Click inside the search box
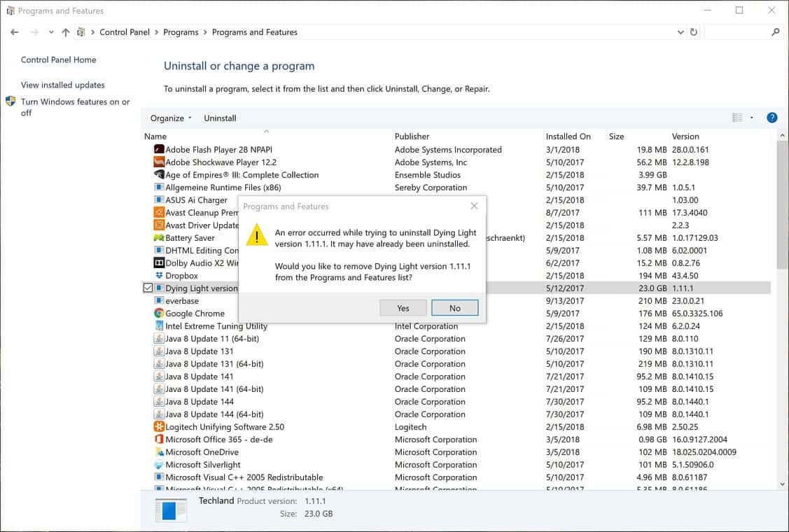 (x=742, y=32)
